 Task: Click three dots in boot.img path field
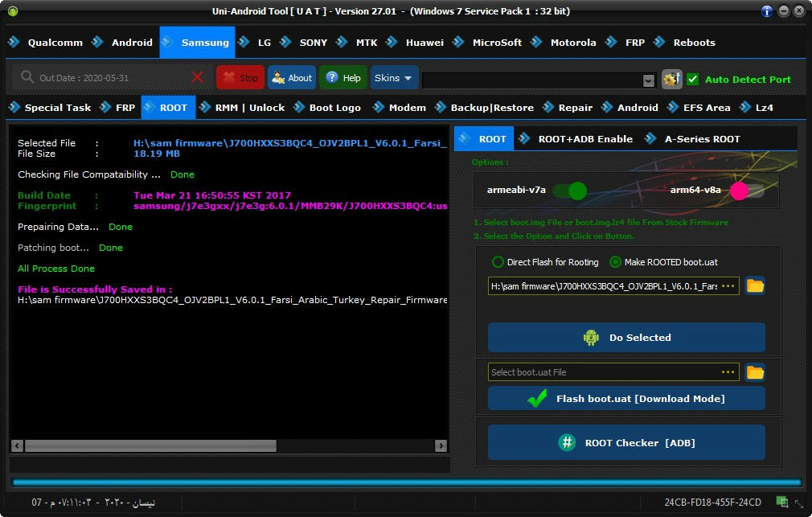728,286
